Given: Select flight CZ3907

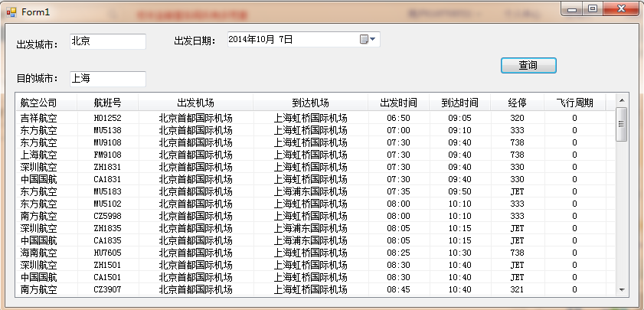Looking at the screenshot, I should click(108, 289).
